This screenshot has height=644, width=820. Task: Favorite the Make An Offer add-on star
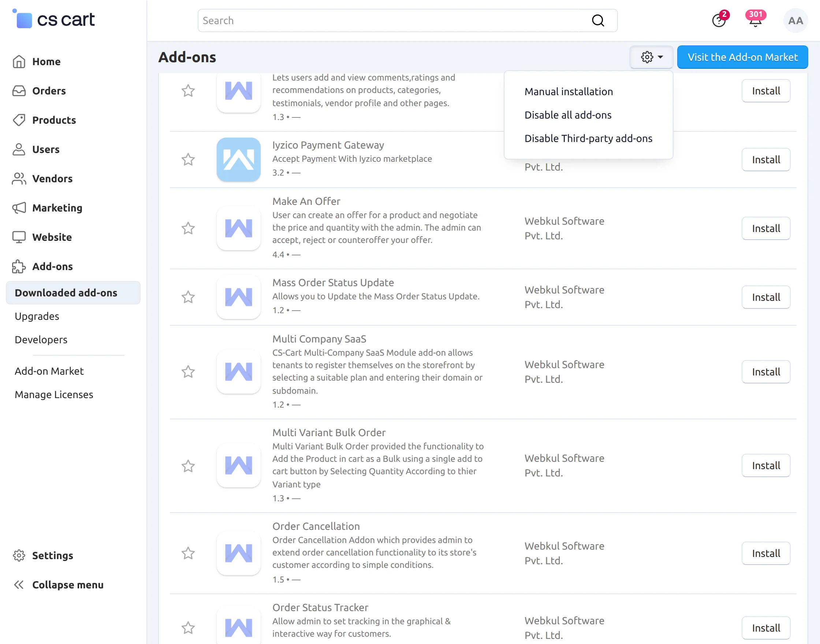(x=188, y=228)
